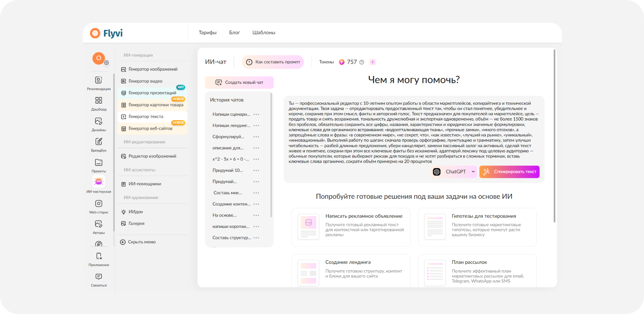Image resolution: width=644 pixels, height=314 pixels.
Task: Collapse sidebar with Скрыть меню
Action: pyautogui.click(x=138, y=242)
